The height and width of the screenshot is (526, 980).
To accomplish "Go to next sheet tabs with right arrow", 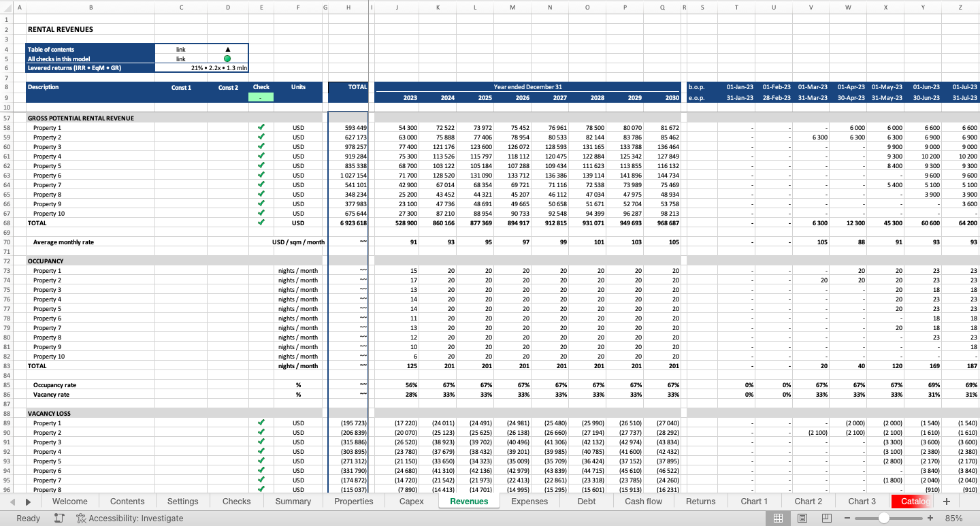I will (x=28, y=502).
